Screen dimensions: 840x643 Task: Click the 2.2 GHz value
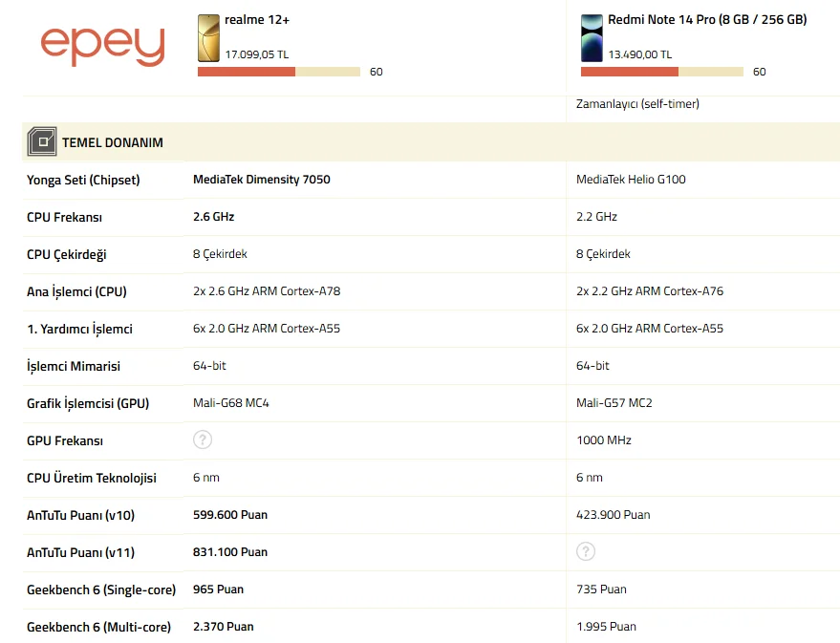click(596, 217)
